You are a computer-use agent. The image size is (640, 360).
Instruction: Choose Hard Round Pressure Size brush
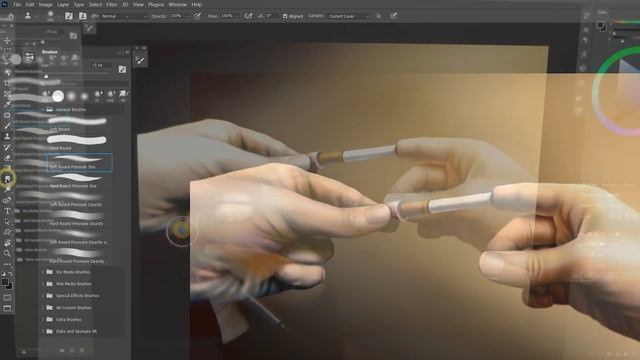click(78, 181)
